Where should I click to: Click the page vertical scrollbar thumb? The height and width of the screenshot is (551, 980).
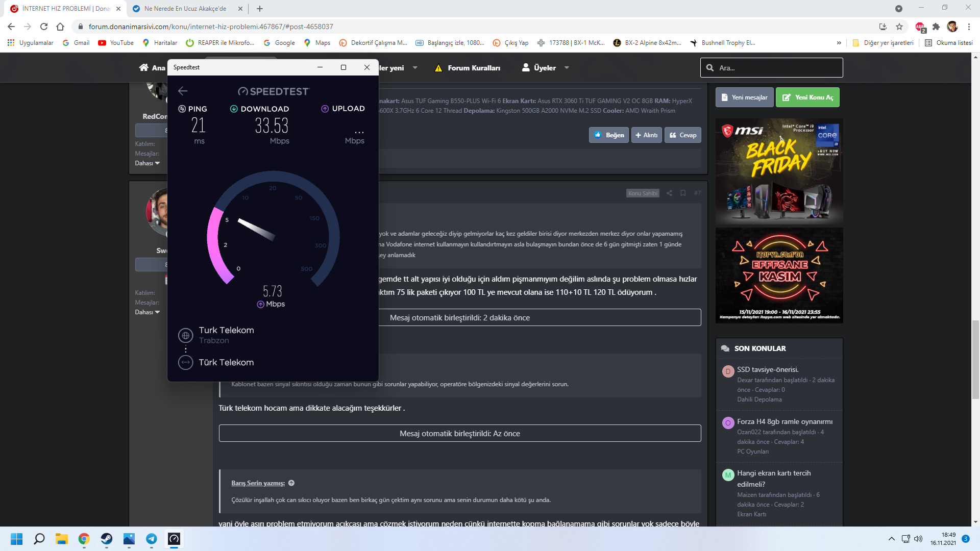pos(975,359)
